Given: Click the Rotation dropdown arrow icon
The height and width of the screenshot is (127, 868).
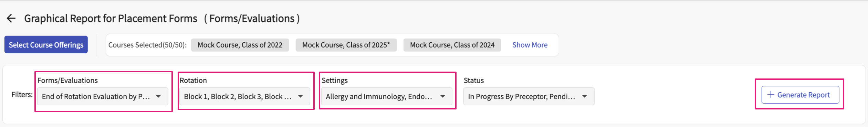Looking at the screenshot, I should point(301,96).
